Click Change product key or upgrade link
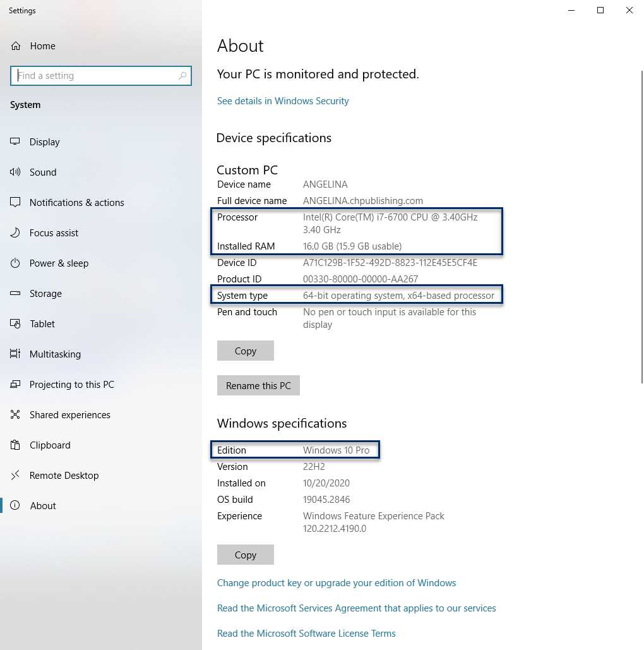 [x=336, y=583]
